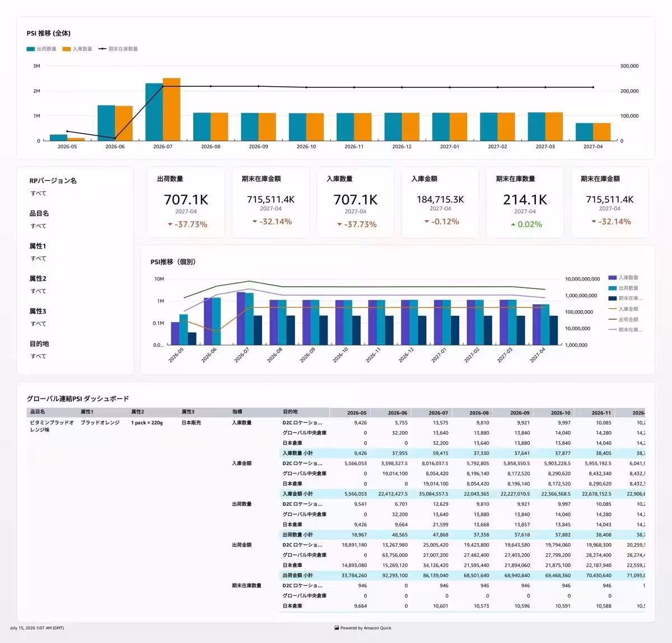The height and width of the screenshot is (643, 672).
Task: Click the red down arrow in the 出荷数量 KPI card
Action: pos(170,225)
